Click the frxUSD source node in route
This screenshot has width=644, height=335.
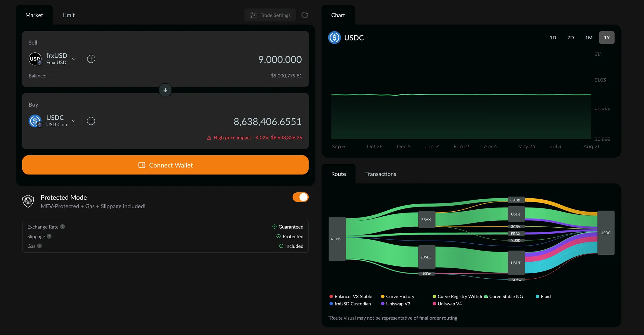337,239
